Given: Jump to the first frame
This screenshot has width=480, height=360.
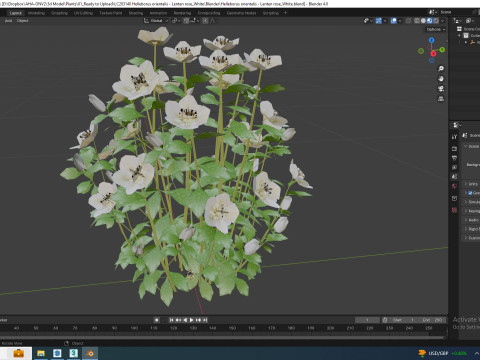Looking at the screenshot, I should click(x=171, y=320).
